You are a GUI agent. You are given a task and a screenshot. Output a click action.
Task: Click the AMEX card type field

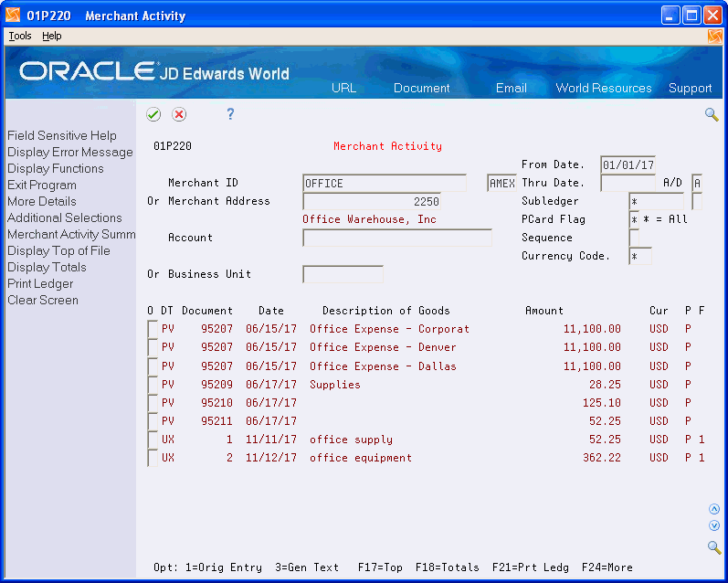[x=501, y=183]
